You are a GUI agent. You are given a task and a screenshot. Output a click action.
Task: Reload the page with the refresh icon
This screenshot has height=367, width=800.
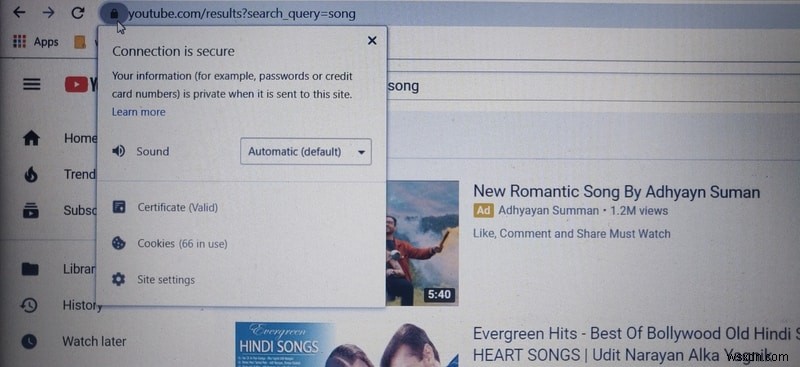tap(78, 12)
